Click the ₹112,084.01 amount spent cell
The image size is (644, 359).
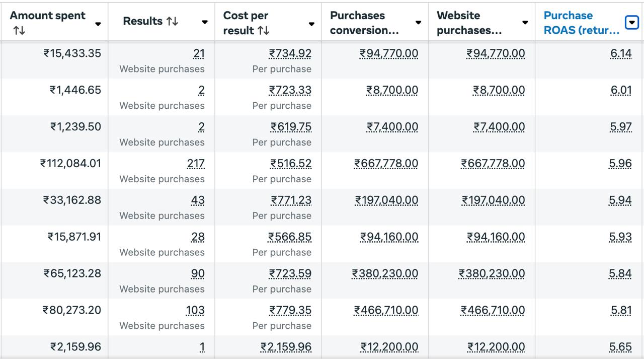click(x=70, y=164)
